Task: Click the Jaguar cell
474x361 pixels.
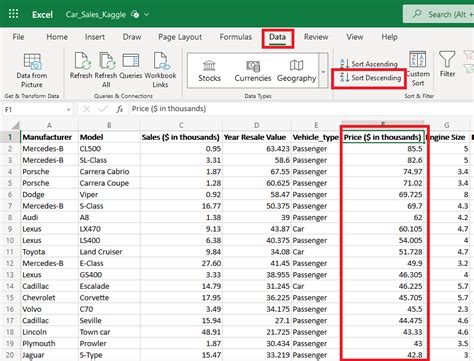Action: [49, 355]
